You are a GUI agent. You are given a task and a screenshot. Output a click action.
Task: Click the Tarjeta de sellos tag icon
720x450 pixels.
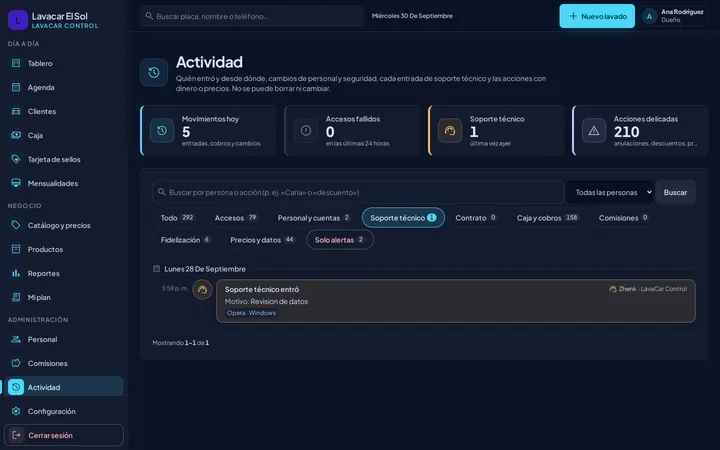[16, 159]
